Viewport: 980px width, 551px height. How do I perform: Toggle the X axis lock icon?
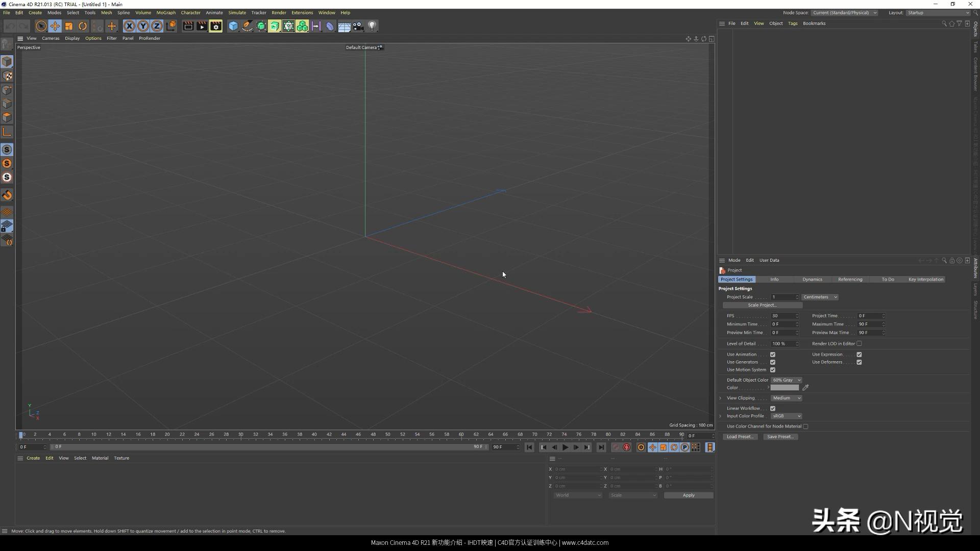pos(130,26)
